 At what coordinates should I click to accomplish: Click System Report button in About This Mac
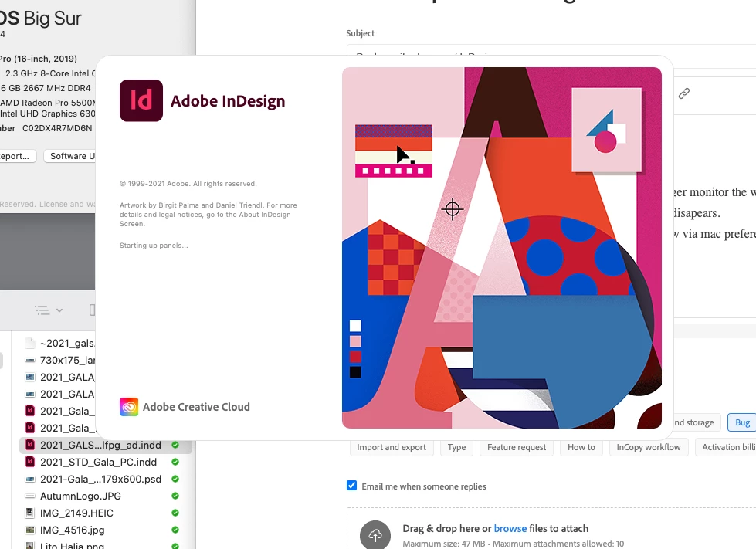click(x=18, y=156)
